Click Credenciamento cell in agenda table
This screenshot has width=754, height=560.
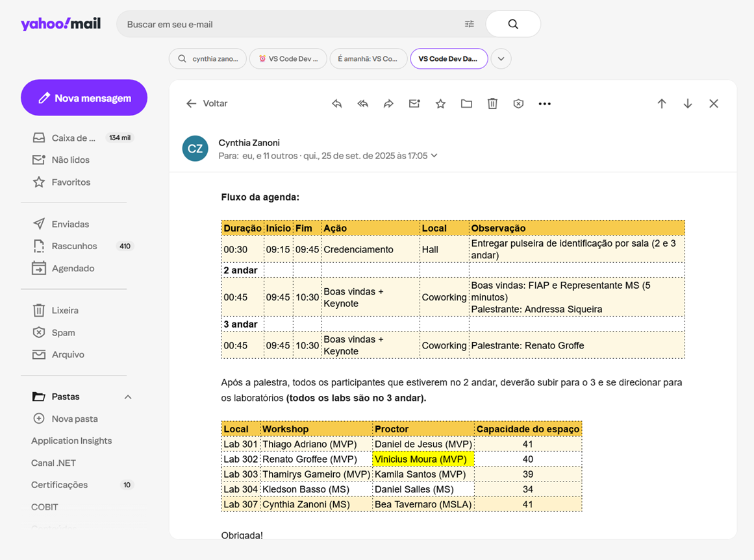[x=370, y=249]
